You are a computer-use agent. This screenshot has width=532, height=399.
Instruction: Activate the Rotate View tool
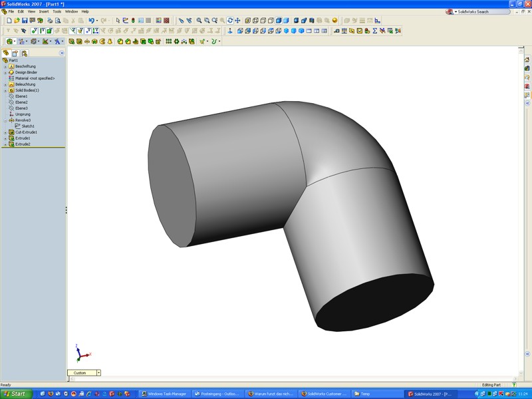230,21
